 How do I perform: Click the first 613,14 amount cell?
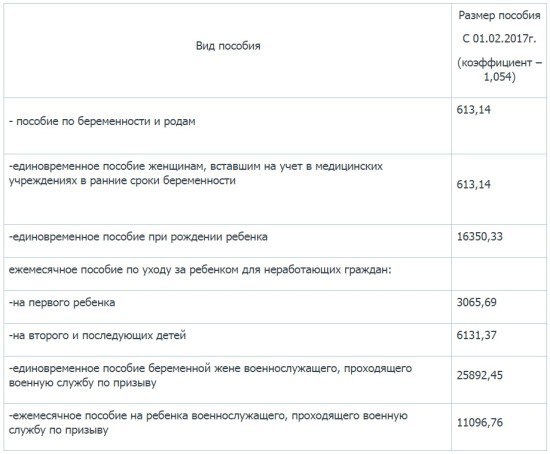tap(474, 110)
